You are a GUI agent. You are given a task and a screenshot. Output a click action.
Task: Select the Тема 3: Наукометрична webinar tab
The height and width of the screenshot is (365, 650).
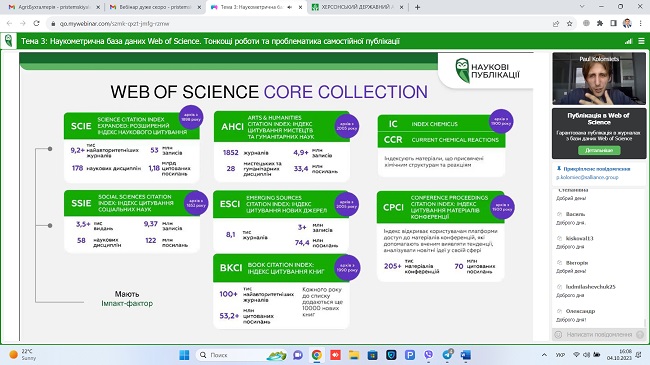[x=257, y=7]
